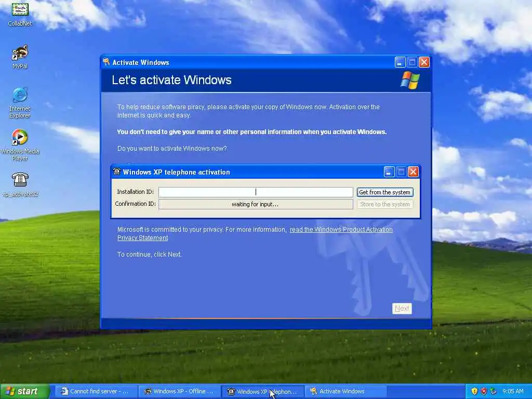Viewport: 532px width, 399px height.
Task: Click the Confirmation ID field
Action: click(x=256, y=204)
